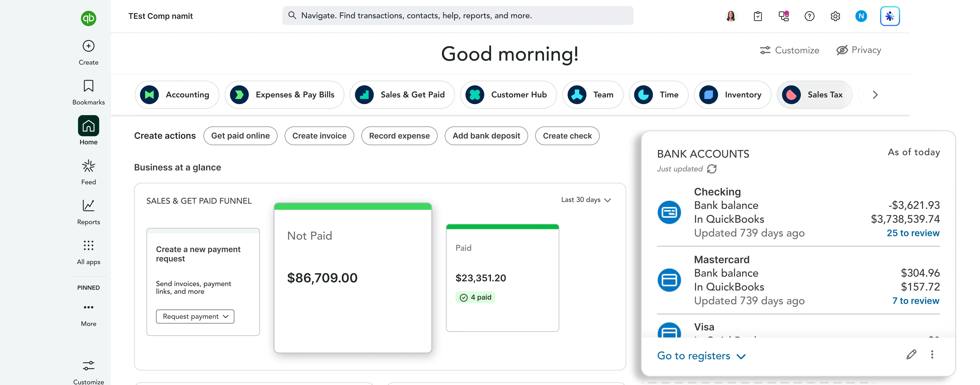Viewport: 980px width, 385px height.
Task: Open the Sales & Get Paid tab
Action: tap(402, 95)
